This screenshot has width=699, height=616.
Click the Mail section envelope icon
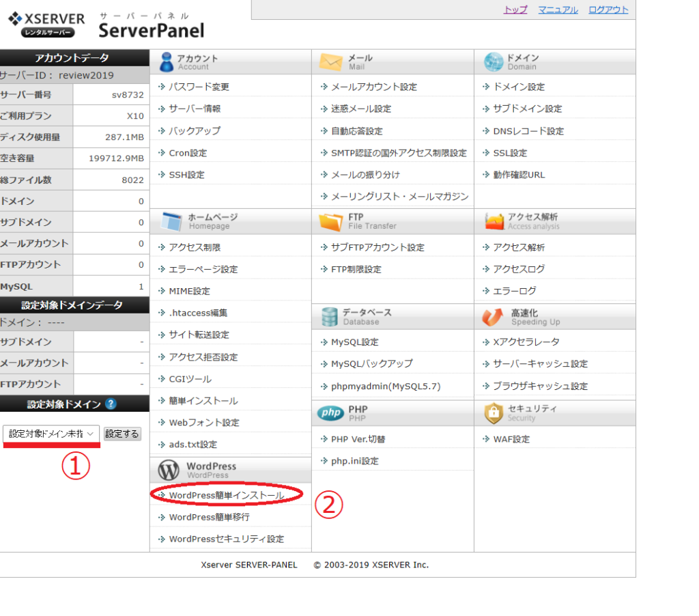tap(331, 62)
